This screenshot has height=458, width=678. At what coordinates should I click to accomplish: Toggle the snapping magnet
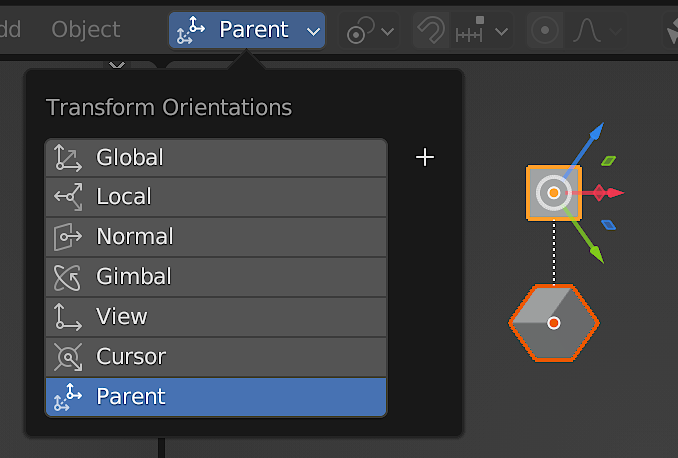click(431, 30)
